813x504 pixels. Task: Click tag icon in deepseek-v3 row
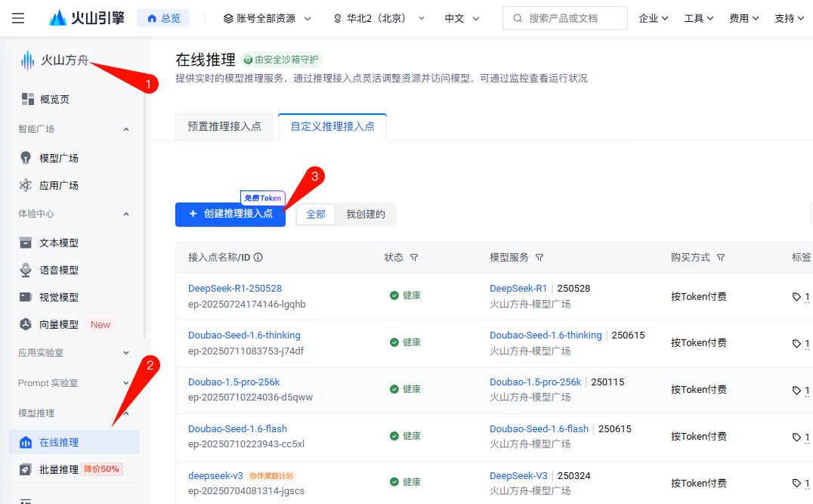point(796,484)
